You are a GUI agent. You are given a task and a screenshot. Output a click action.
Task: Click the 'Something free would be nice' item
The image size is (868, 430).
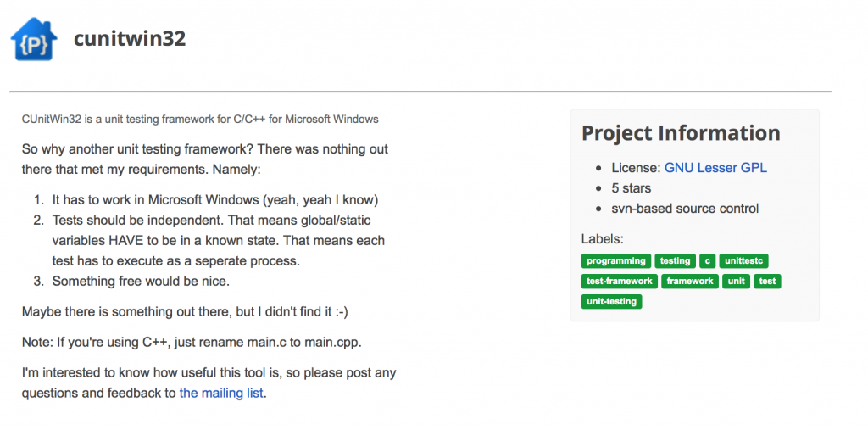141,282
